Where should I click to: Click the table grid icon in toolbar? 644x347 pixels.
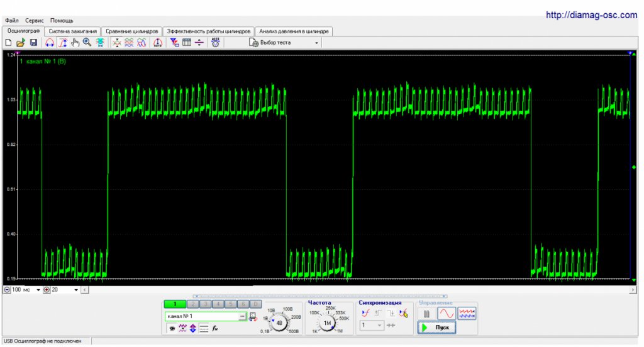click(x=187, y=43)
